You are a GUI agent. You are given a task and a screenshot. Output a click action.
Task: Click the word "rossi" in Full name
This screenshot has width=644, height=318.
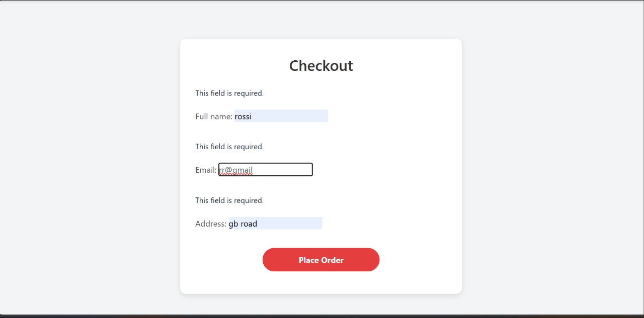(243, 117)
